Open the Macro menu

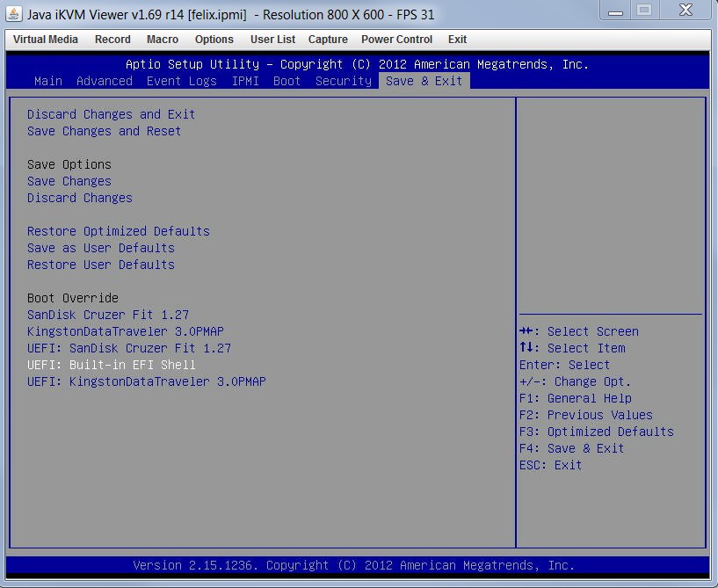pyautogui.click(x=163, y=40)
